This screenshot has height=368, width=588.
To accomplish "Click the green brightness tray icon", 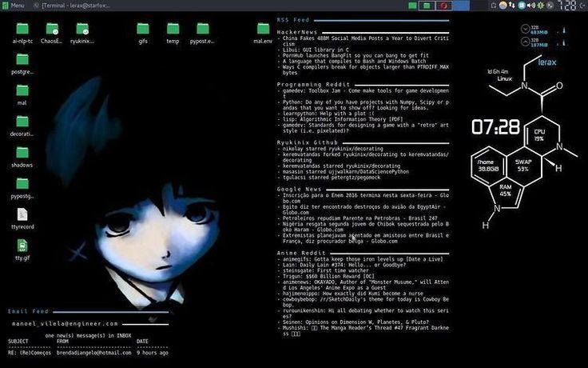I will pos(540,6).
